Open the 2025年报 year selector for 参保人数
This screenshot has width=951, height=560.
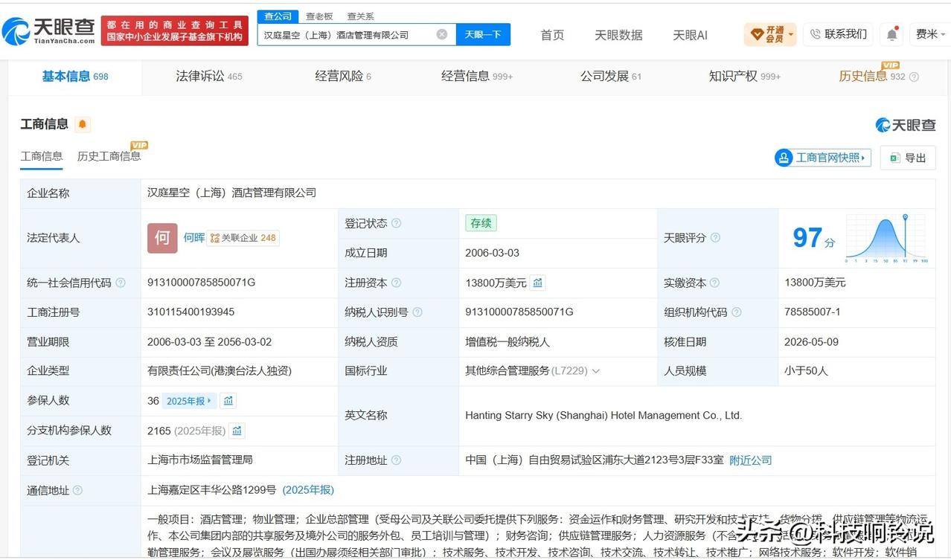pyautogui.click(x=189, y=401)
